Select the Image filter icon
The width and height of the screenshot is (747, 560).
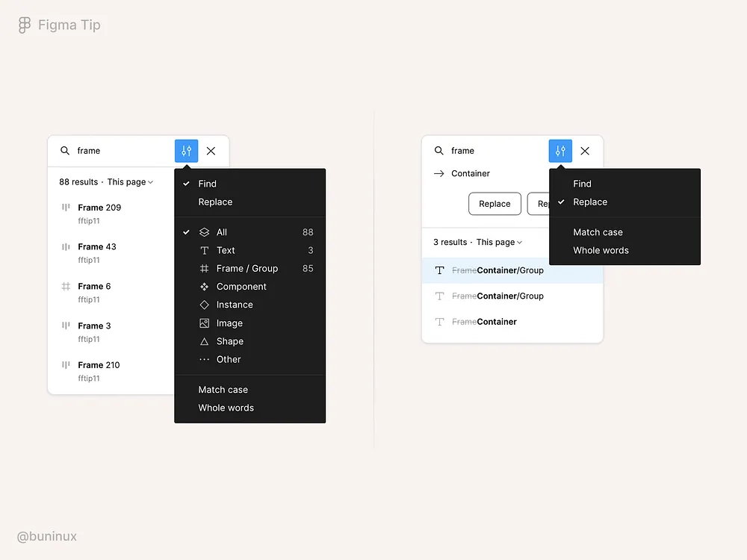205,323
